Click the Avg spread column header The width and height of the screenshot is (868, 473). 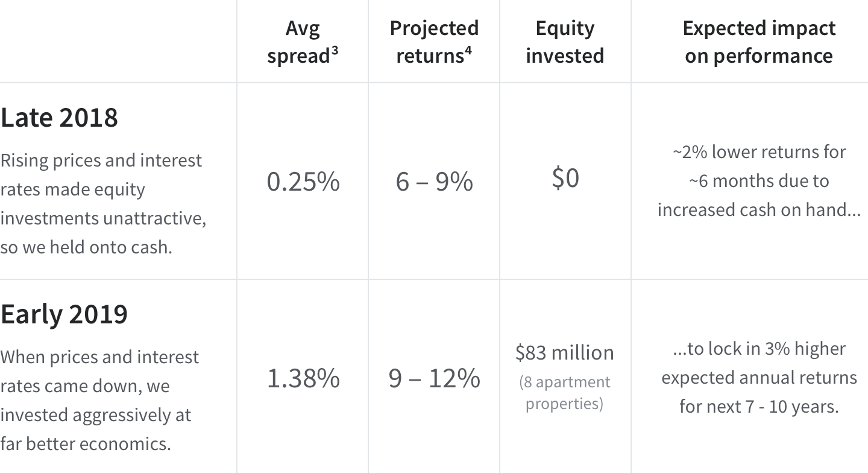tap(302, 42)
